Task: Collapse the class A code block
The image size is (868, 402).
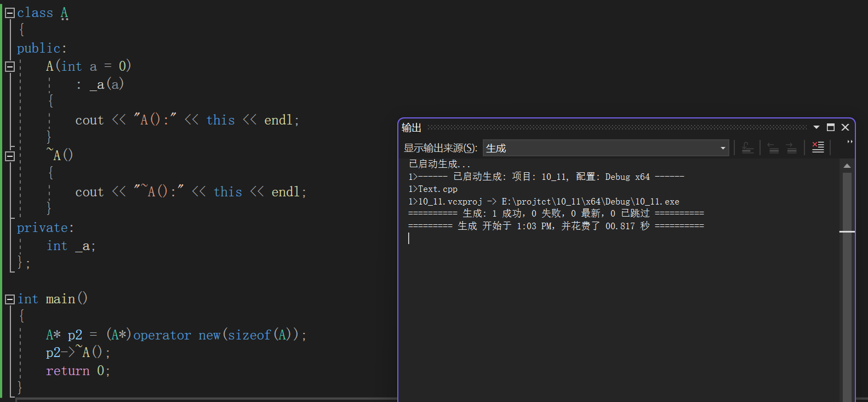Action: (x=9, y=13)
